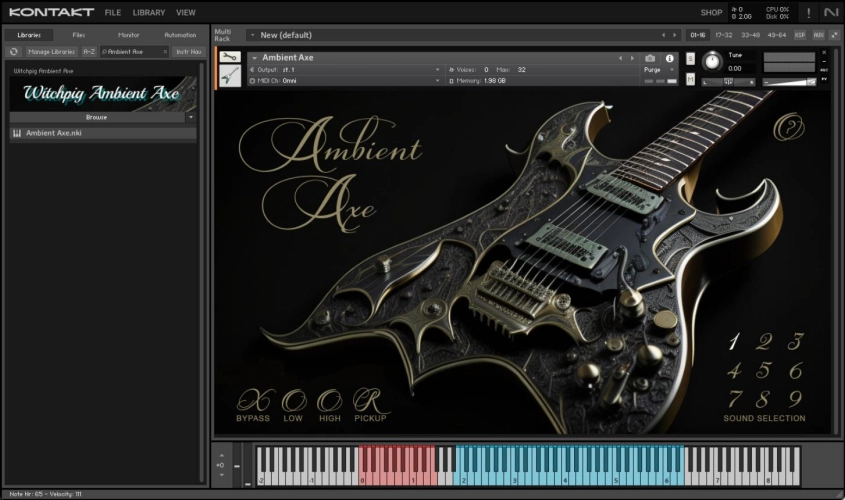Click the refresh libraries icon
The height and width of the screenshot is (500, 845).
click(x=14, y=51)
